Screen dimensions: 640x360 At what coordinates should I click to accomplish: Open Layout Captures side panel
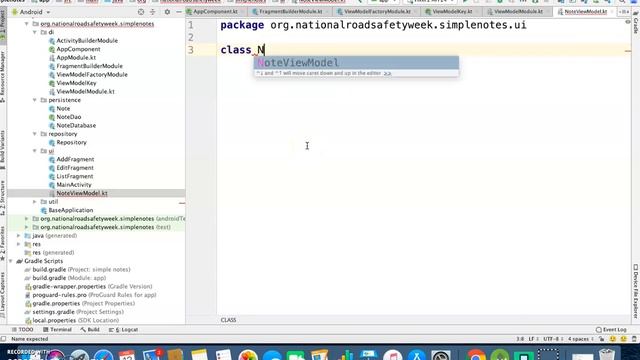point(3,295)
